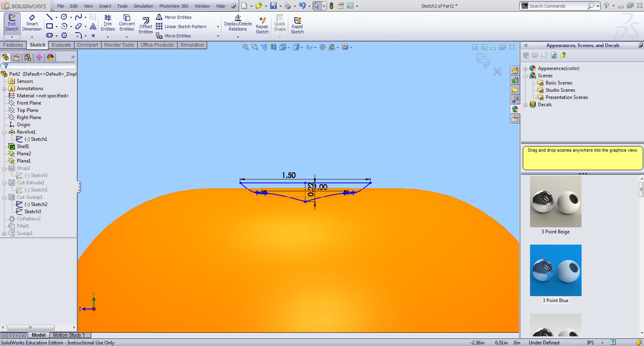Select the 3 Point Beige scene thumbnail
The width and height of the screenshot is (644, 346).
click(x=555, y=202)
